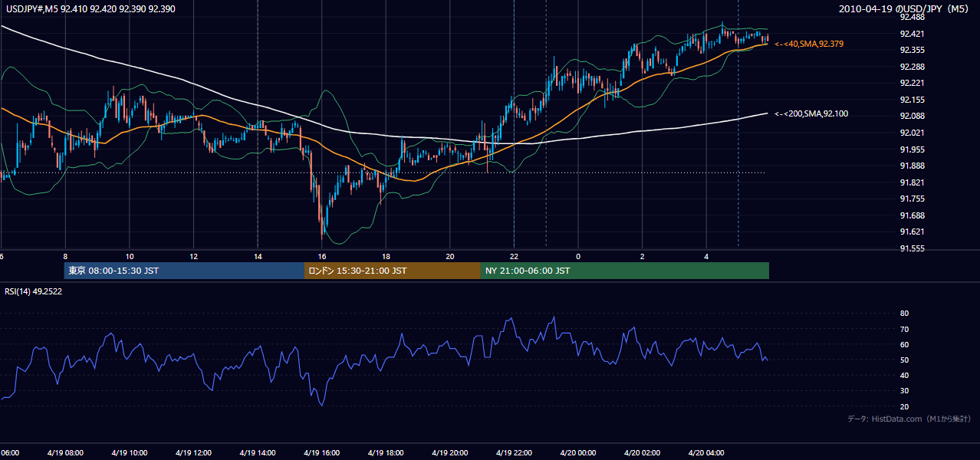Click the RSI 20 level label
This screenshot has width=980, height=460.
(904, 406)
